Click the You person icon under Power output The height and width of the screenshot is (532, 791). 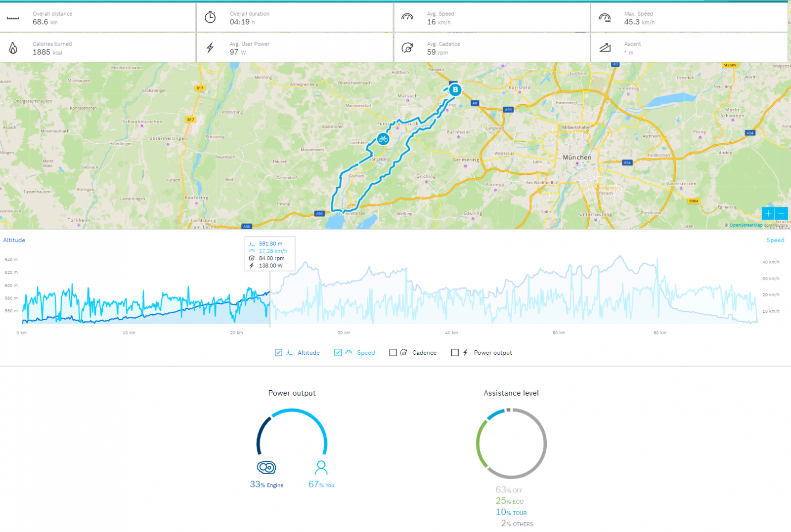(x=321, y=467)
